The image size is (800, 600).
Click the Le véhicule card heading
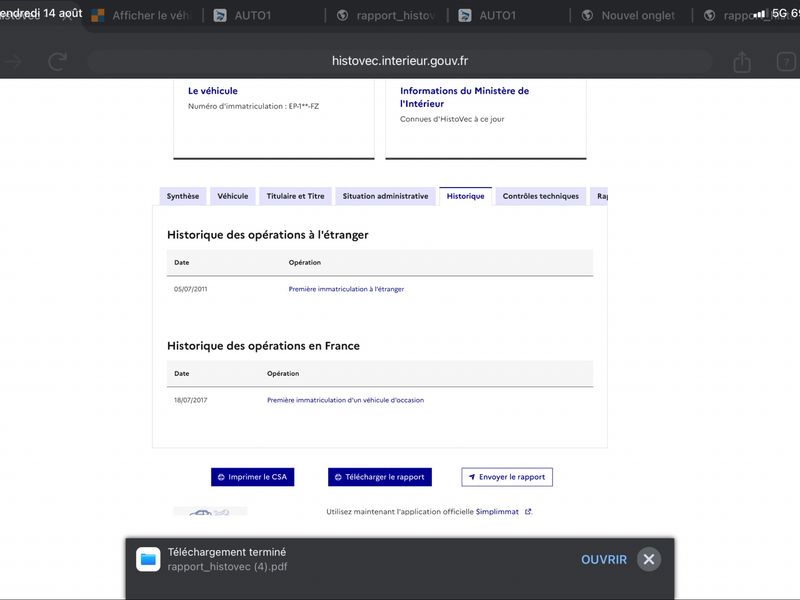213,91
